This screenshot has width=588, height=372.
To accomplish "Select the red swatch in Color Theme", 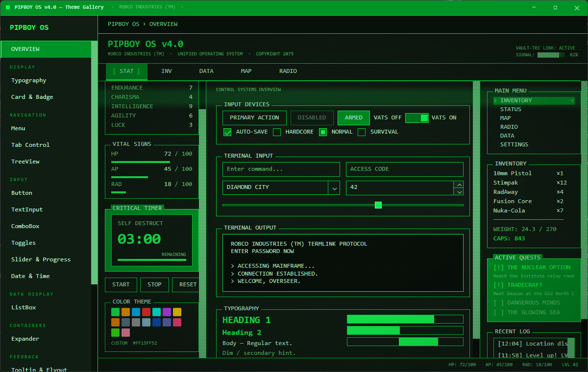I will click(x=146, y=311).
